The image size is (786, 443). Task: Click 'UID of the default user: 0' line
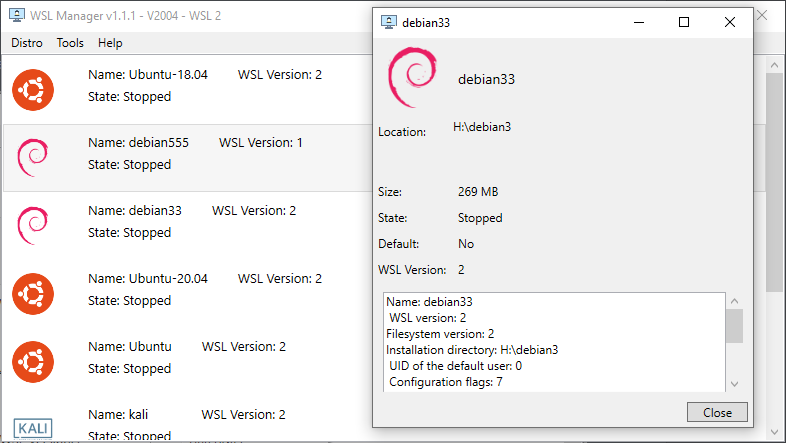(x=455, y=366)
